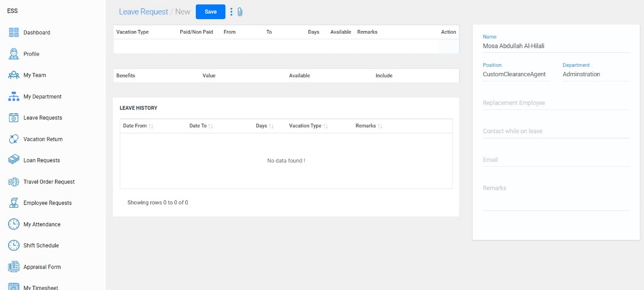Open My Team via its sidebar icon

pos(14,75)
